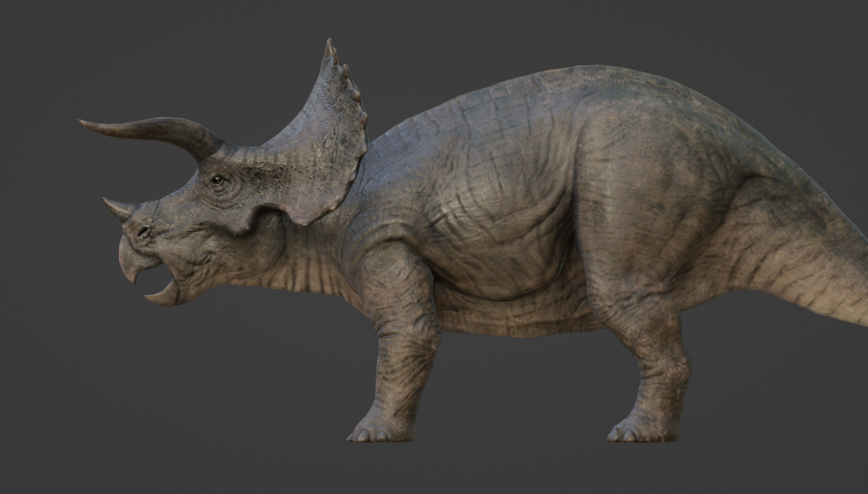Click the triceratops's eye
Image resolution: width=868 pixels, height=494 pixels.
click(217, 181)
